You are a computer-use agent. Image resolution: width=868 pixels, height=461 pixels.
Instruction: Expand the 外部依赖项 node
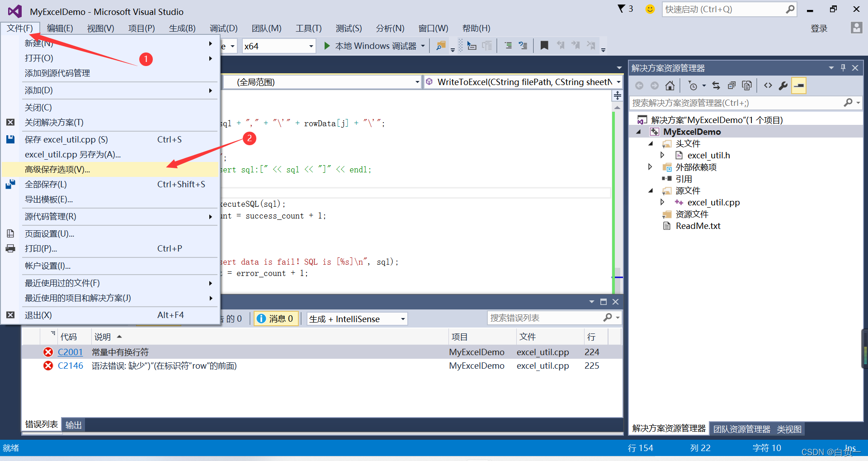(x=651, y=167)
